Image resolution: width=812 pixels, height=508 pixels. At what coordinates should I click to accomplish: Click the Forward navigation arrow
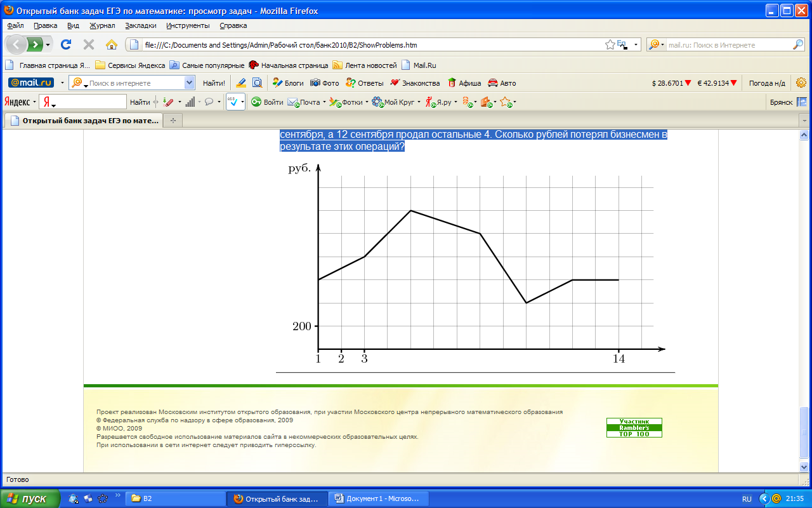pyautogui.click(x=36, y=44)
